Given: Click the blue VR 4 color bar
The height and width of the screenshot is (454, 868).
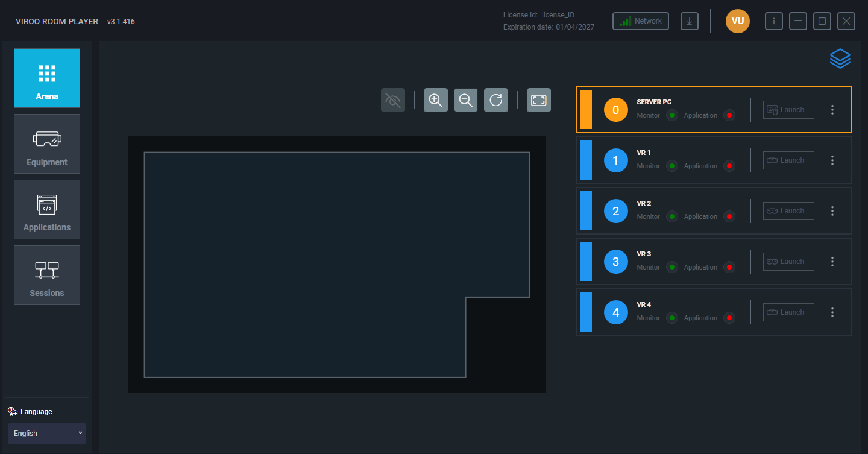Looking at the screenshot, I should click(585, 312).
